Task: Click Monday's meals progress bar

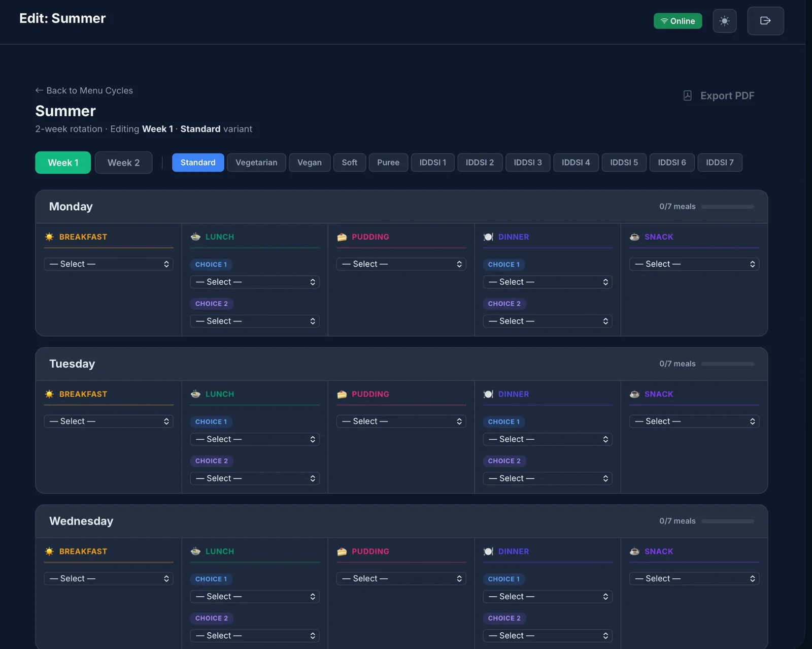Action: tap(728, 207)
